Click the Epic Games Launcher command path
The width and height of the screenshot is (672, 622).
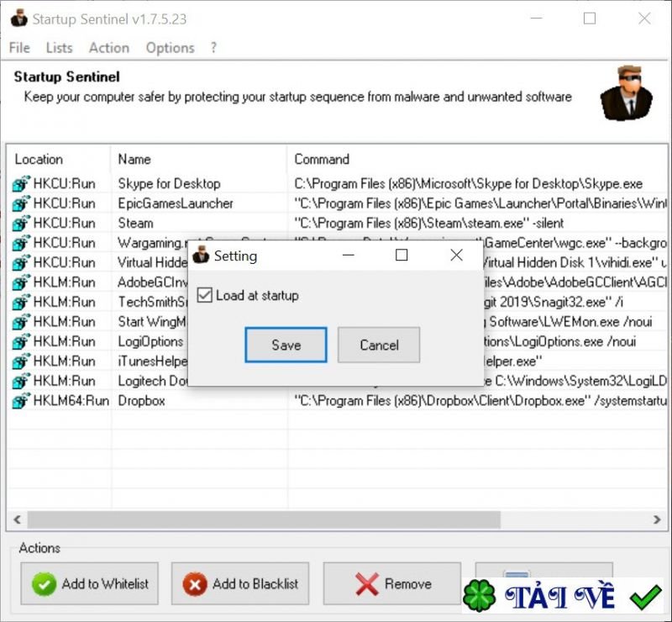pyautogui.click(x=480, y=203)
